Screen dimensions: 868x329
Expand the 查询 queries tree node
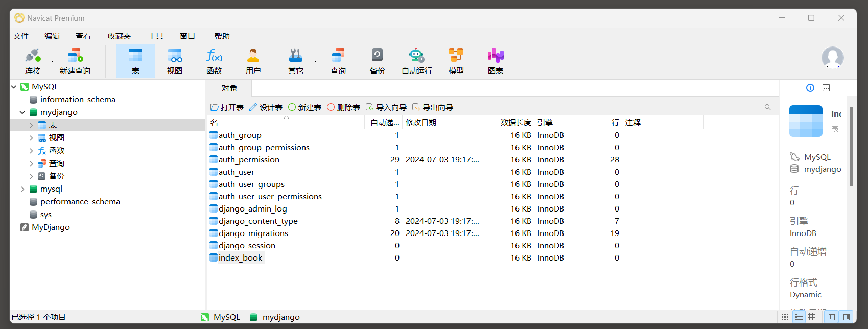pos(31,163)
